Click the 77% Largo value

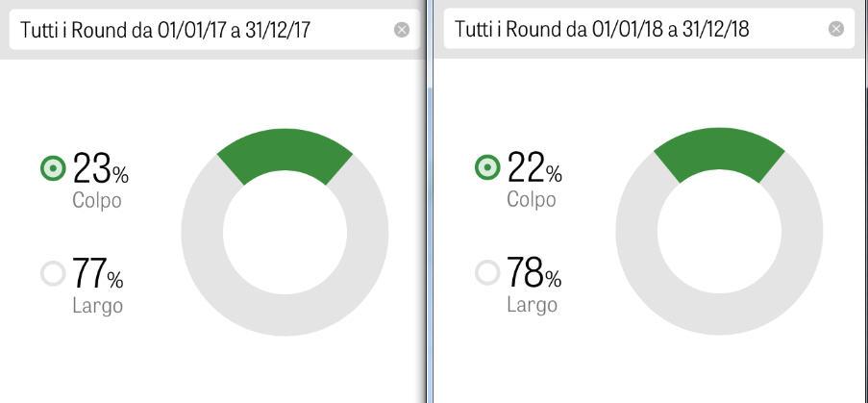(x=98, y=275)
